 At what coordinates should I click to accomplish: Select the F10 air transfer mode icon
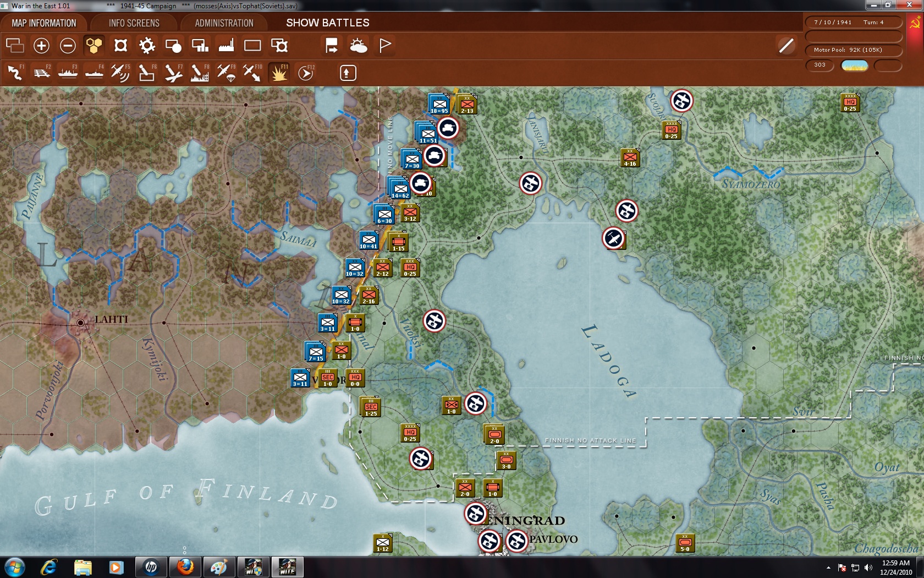(252, 73)
